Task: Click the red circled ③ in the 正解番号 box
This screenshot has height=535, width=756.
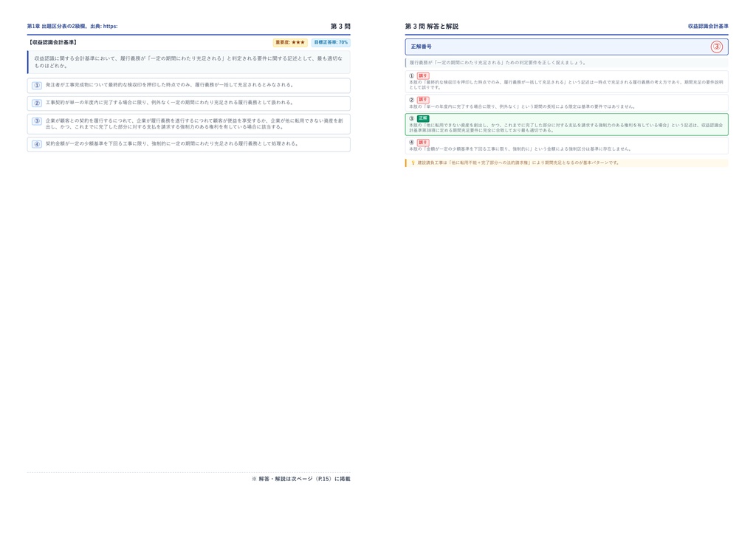Action: pos(716,47)
